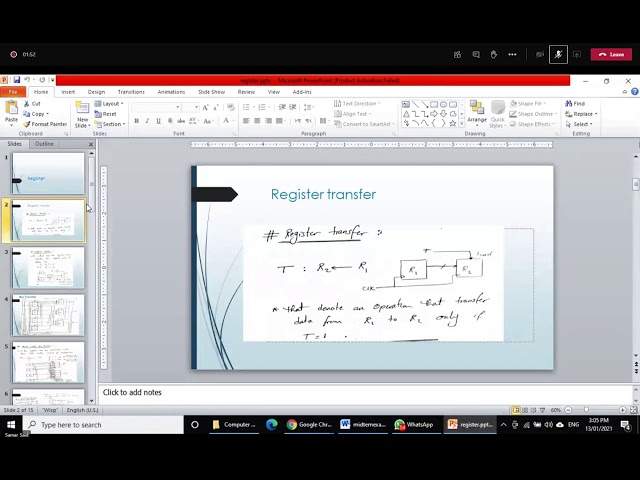Image resolution: width=640 pixels, height=480 pixels.
Task: Switch to the Design tab
Action: coord(96,92)
